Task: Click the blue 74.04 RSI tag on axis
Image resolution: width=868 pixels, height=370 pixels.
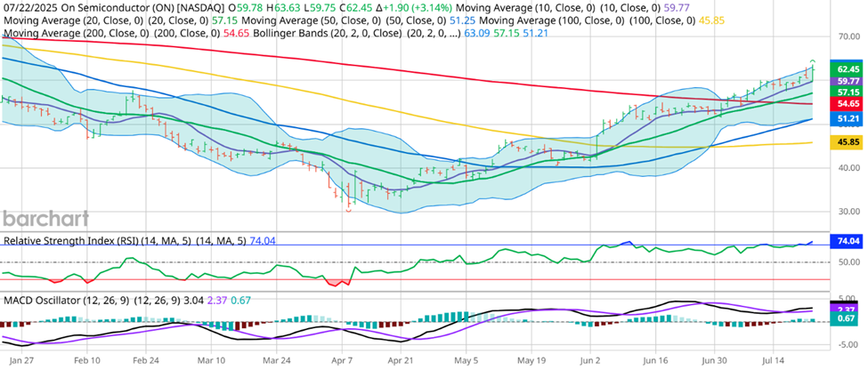Action: 848,241
